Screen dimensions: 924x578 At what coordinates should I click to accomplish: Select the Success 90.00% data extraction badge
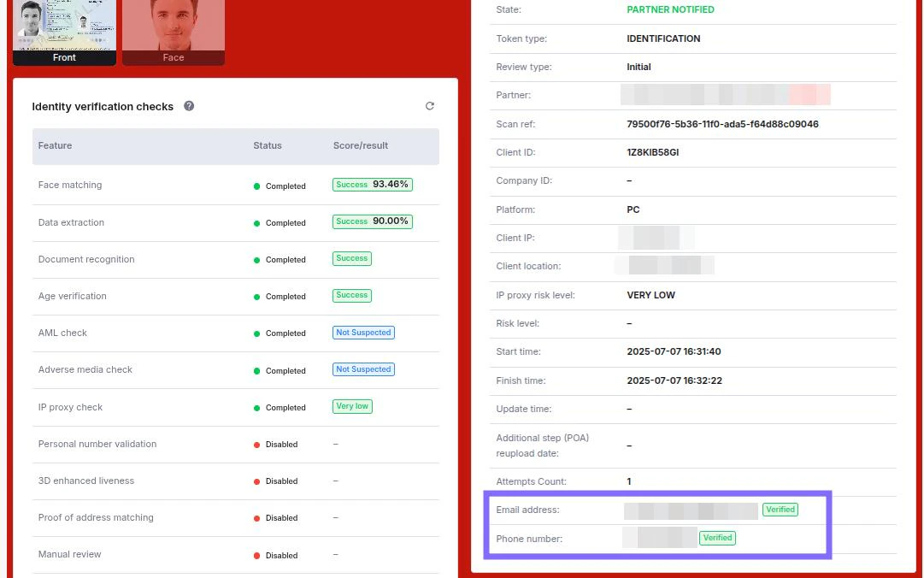373,221
